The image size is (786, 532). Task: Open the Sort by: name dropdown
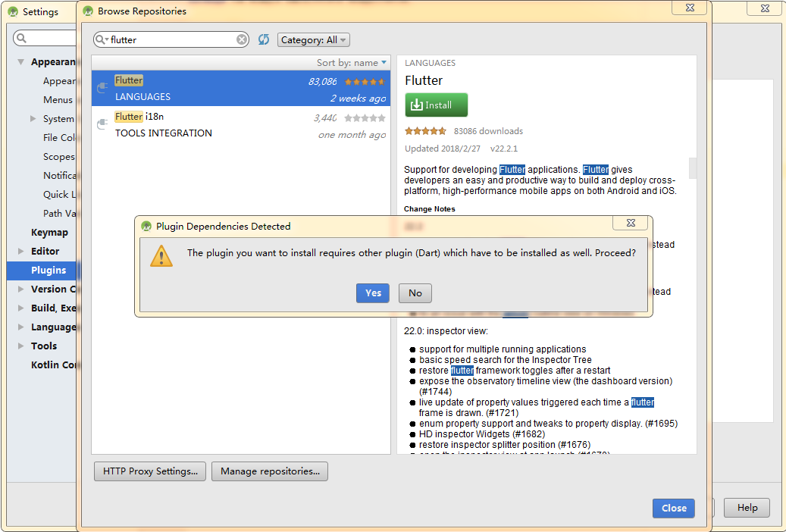[352, 63]
